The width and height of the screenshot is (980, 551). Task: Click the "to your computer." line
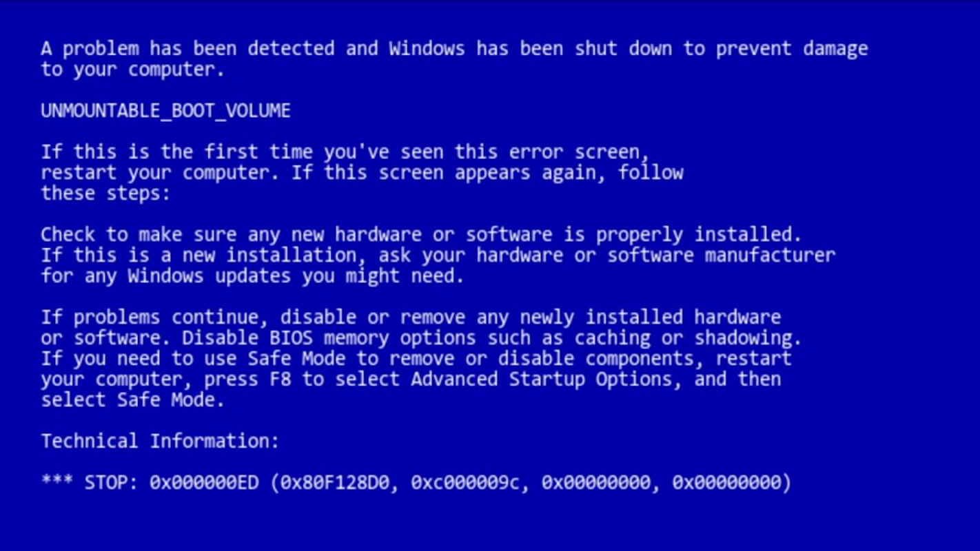pos(132,70)
